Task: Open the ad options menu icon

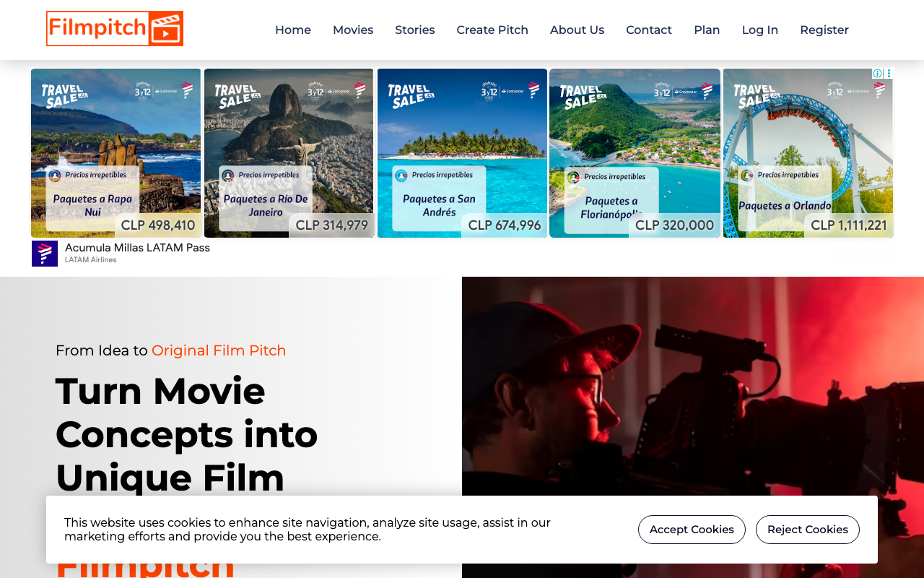Action: 889,74
